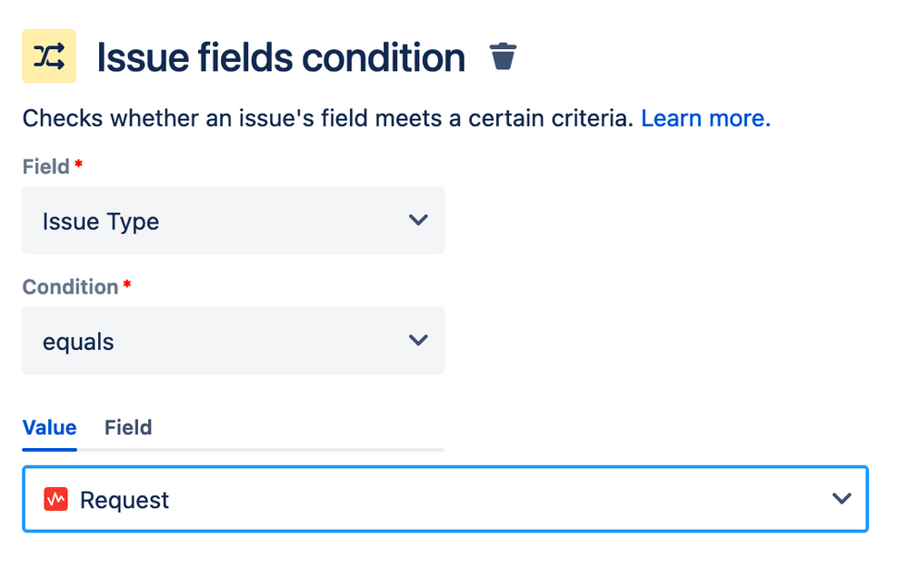Open the Issue Type field dropdown

234,221
